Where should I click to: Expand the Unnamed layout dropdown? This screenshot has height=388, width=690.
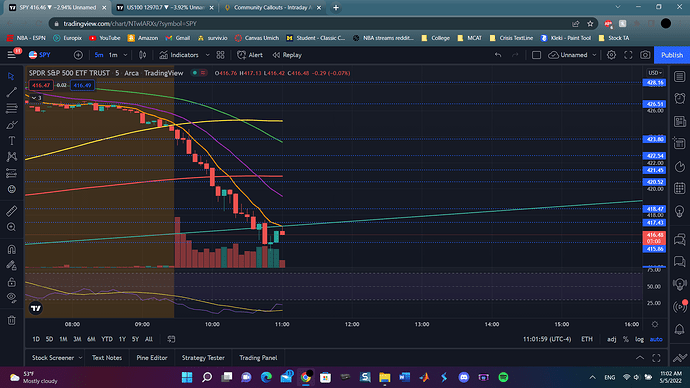click(594, 55)
